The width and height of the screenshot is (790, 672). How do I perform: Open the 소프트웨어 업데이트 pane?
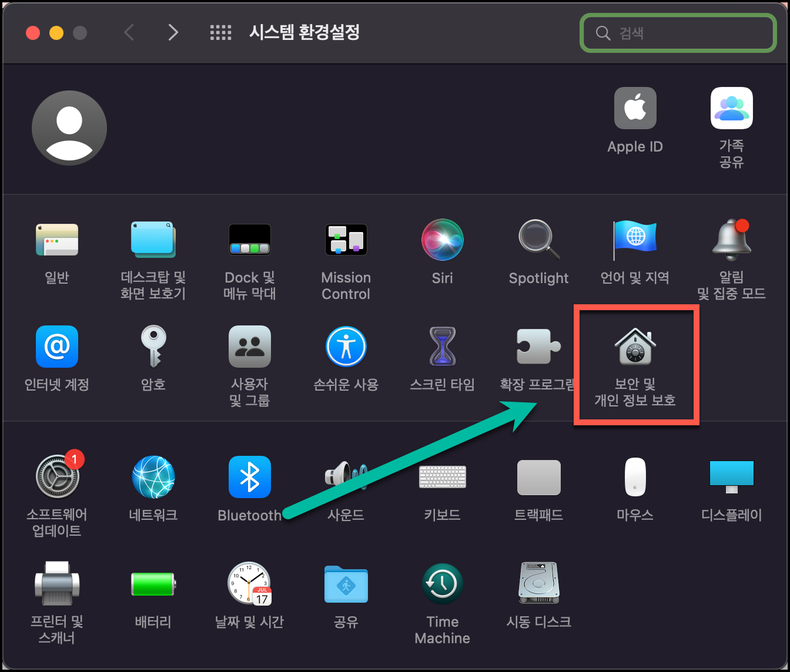tap(57, 493)
